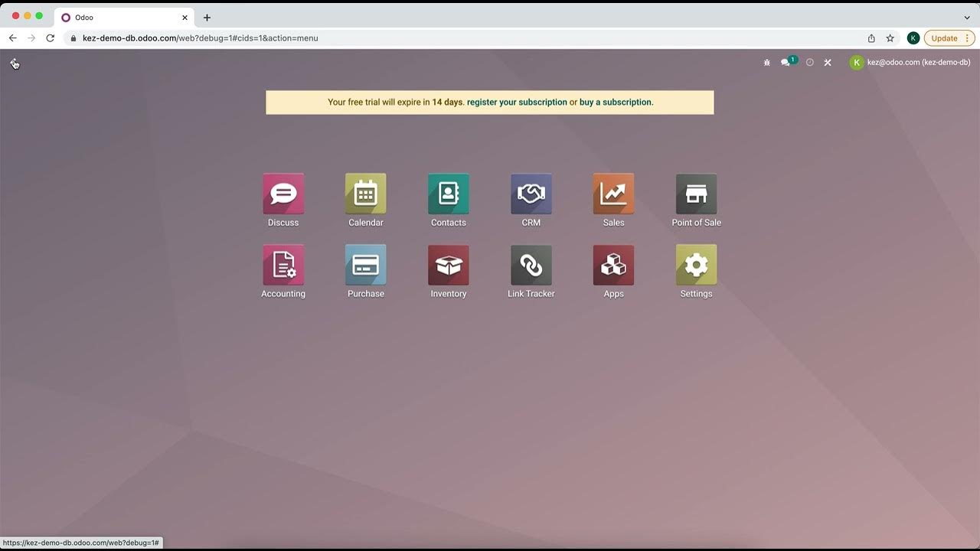
Task: Bookmark this page with the star icon
Action: coord(890,38)
